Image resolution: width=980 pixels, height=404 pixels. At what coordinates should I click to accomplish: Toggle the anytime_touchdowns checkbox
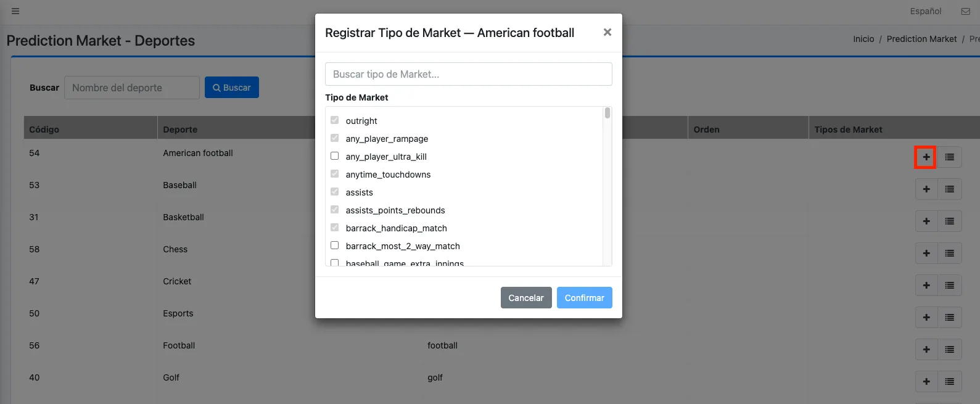coord(335,174)
